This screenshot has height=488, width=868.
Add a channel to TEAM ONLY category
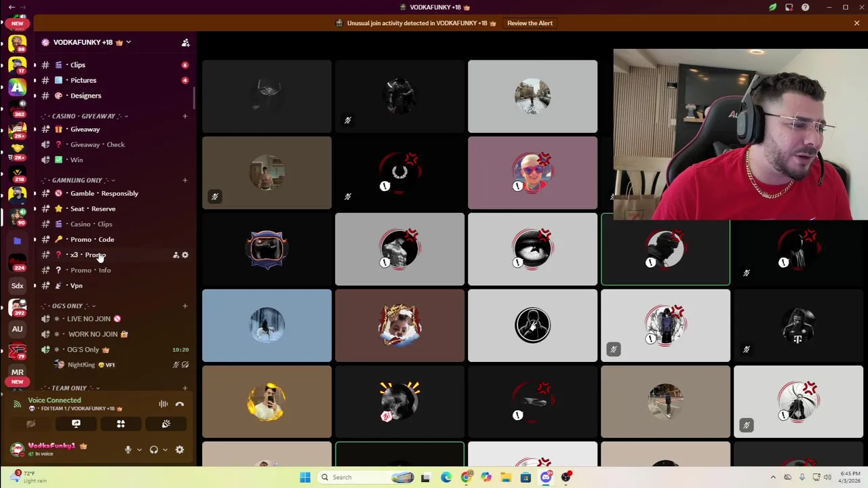coord(184,388)
